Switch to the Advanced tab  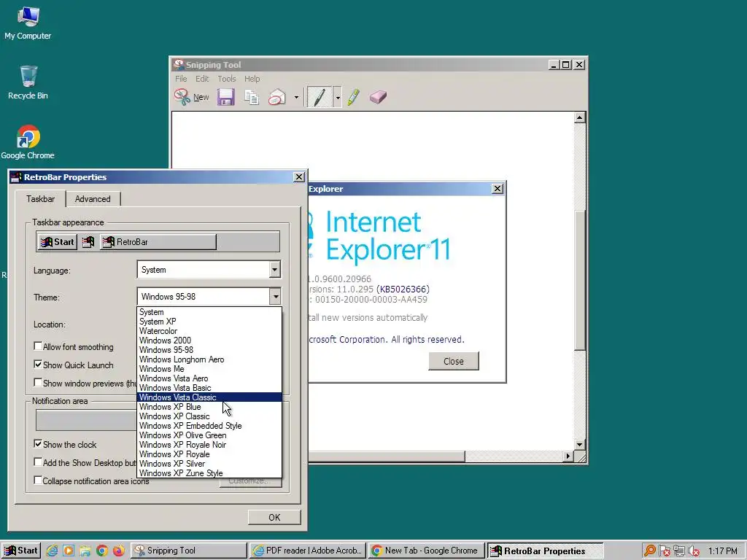93,199
